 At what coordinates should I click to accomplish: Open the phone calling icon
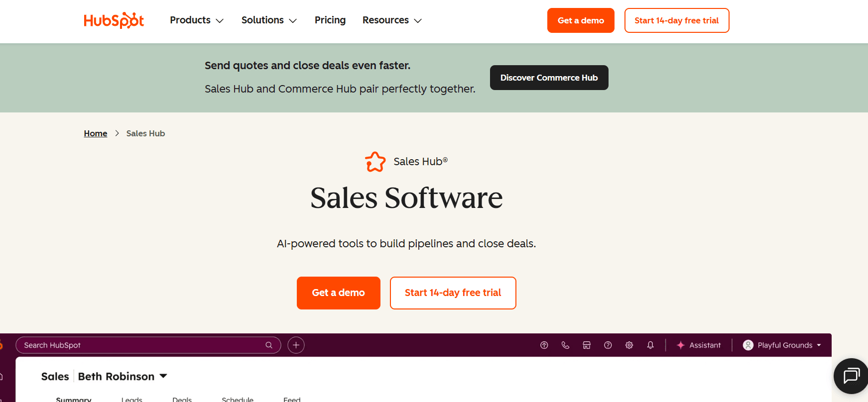point(565,345)
